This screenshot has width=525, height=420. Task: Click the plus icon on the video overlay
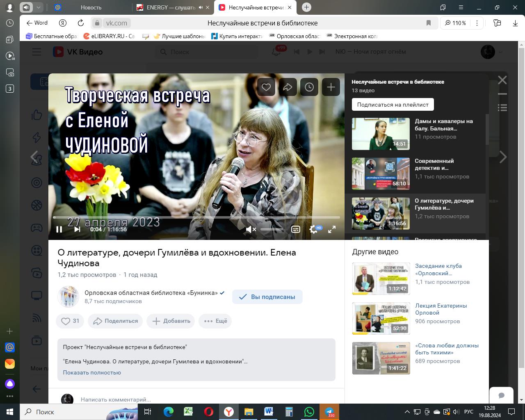331,87
